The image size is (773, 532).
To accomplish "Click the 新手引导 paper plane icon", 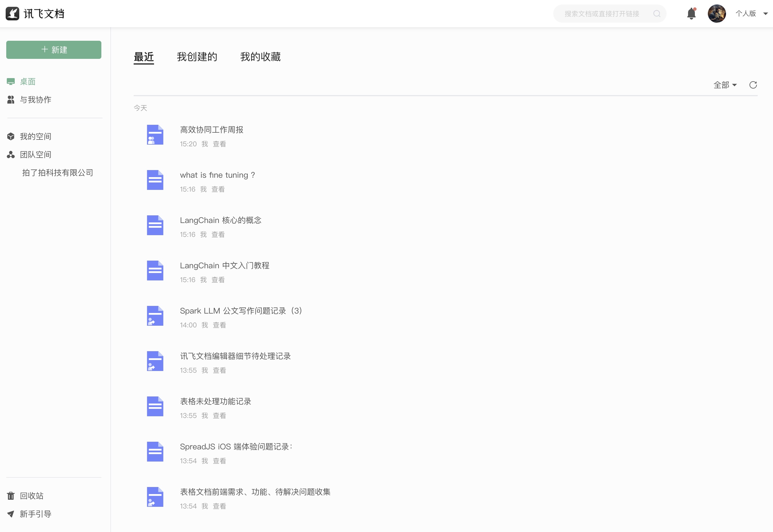I will 11,514.
